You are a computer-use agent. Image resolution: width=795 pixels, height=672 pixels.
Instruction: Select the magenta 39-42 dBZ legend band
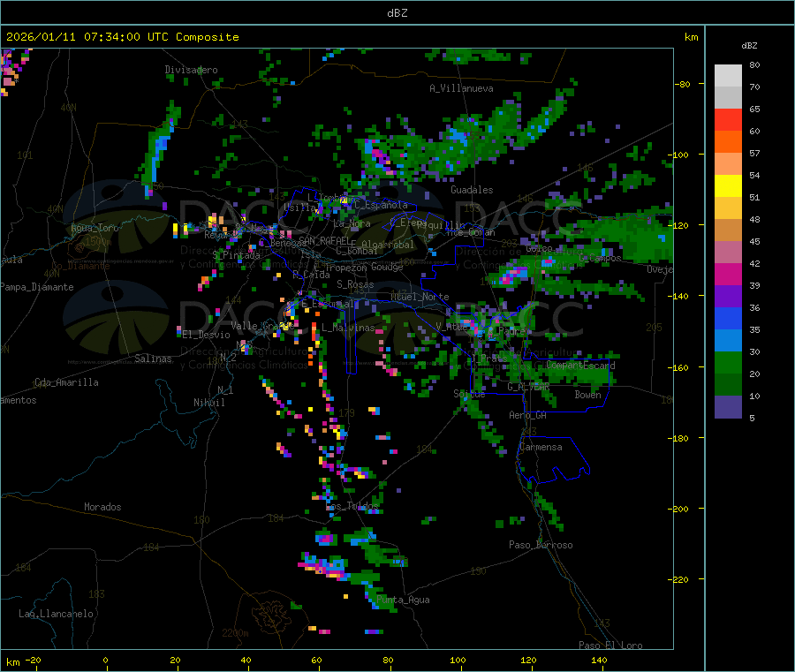click(x=728, y=274)
